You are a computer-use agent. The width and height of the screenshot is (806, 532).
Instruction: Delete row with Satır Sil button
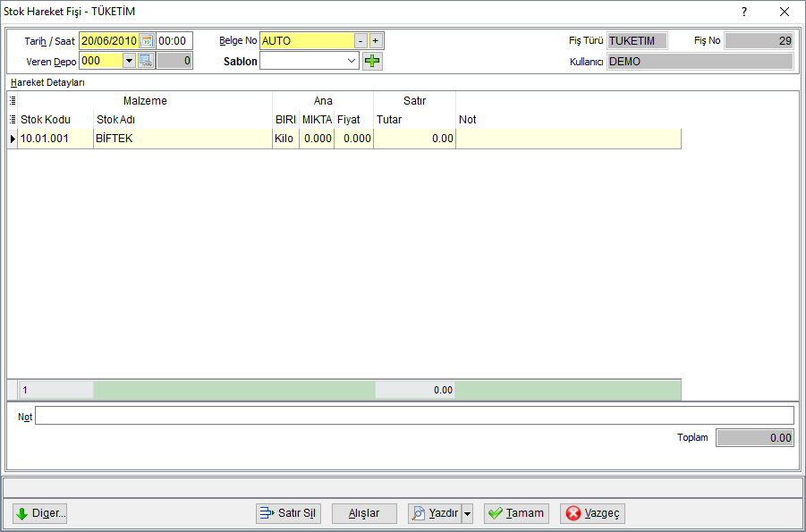coord(288,513)
